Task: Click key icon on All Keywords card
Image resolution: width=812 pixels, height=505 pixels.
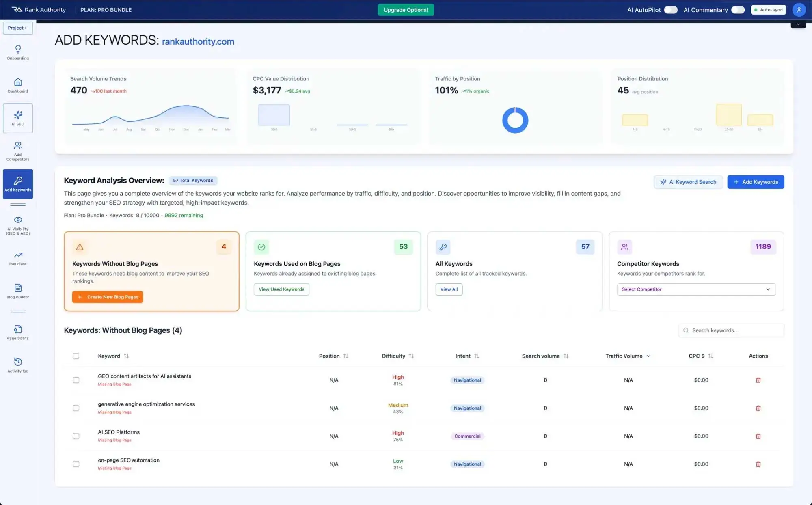Action: point(443,247)
